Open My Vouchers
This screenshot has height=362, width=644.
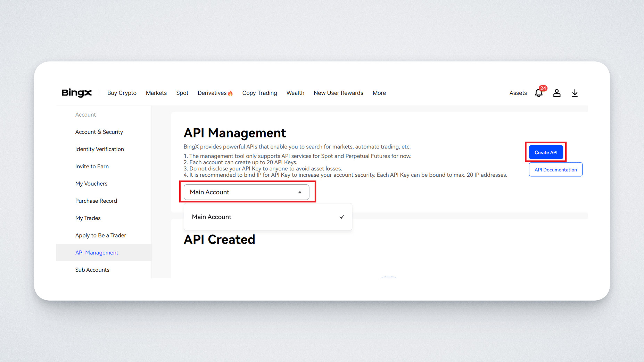pyautogui.click(x=91, y=184)
